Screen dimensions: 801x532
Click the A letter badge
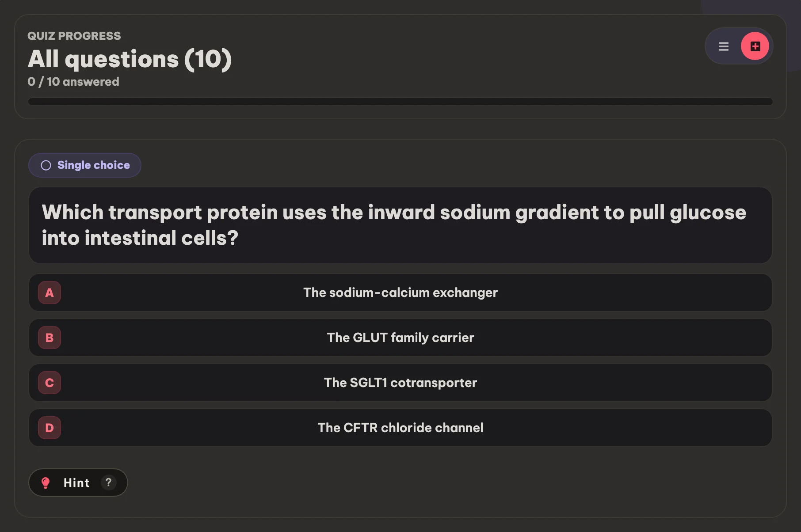click(x=50, y=293)
